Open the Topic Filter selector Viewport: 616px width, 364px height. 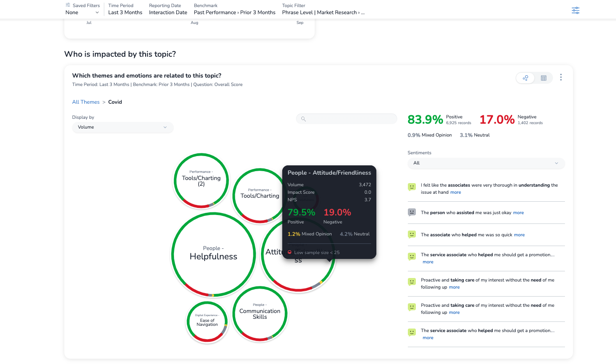point(323,9)
